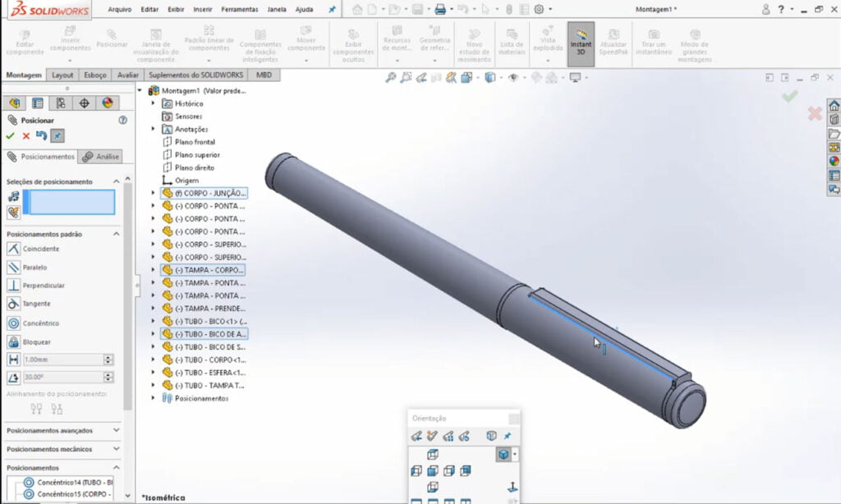Expand Posicionamentos folder in feature tree
The height and width of the screenshot is (504, 841).
tap(153, 398)
